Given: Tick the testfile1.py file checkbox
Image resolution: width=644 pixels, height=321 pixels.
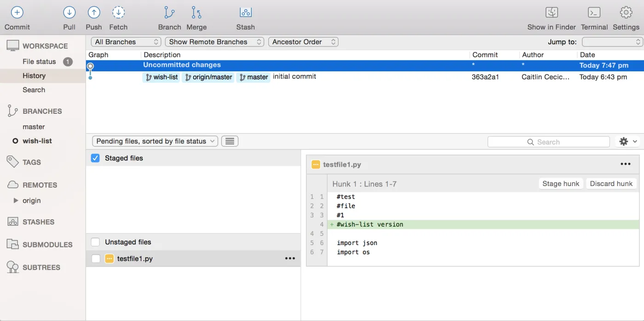Looking at the screenshot, I should 96,259.
